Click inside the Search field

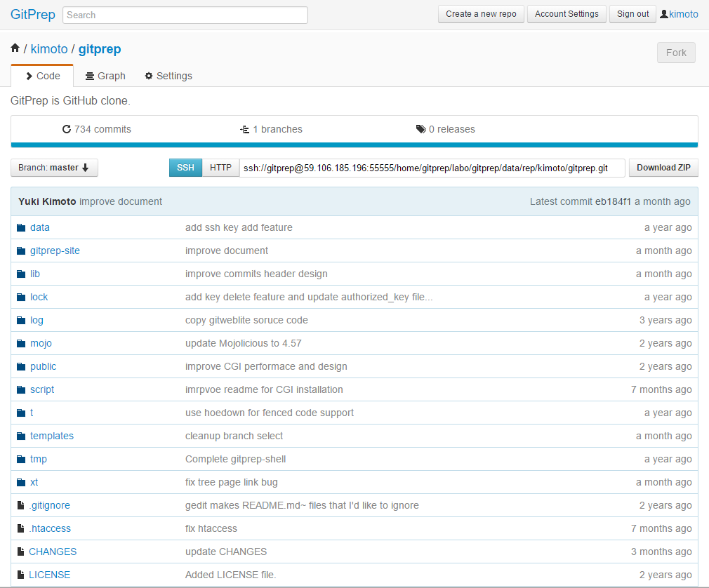coord(185,15)
